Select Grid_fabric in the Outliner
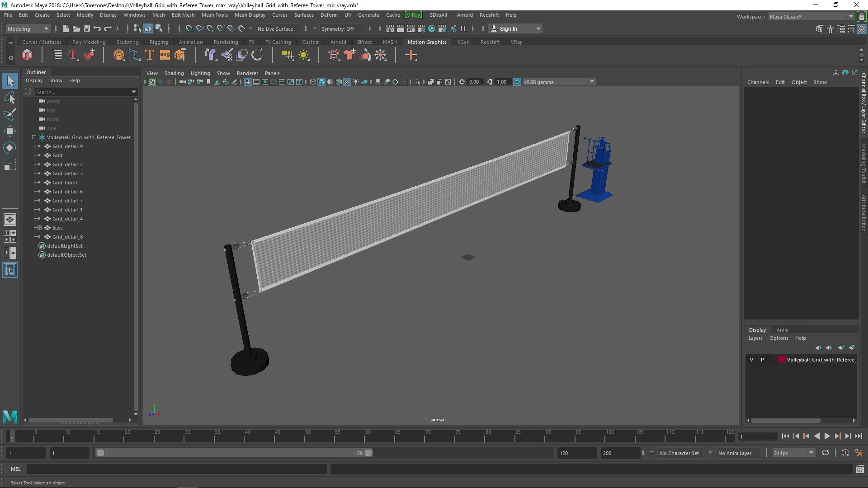The image size is (868, 488). click(65, 183)
